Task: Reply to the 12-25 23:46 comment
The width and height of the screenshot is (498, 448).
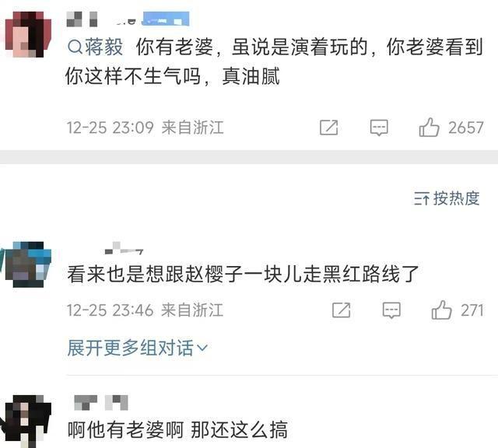Action: [391, 310]
